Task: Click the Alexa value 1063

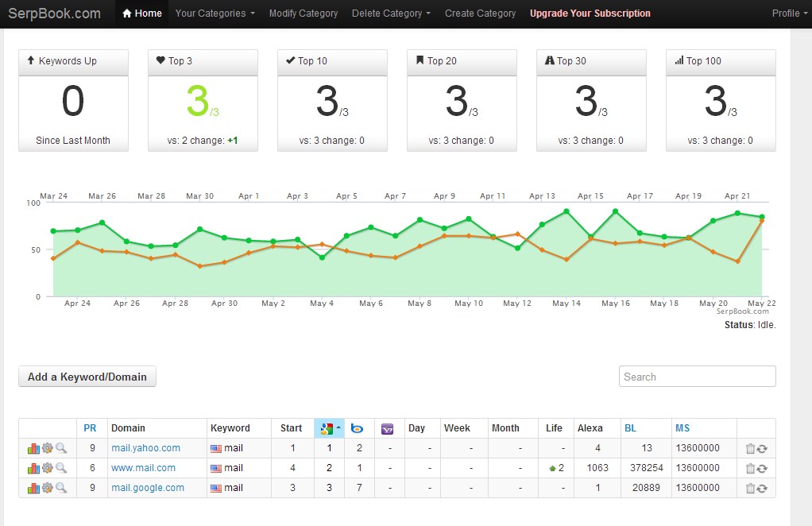Action: [597, 468]
